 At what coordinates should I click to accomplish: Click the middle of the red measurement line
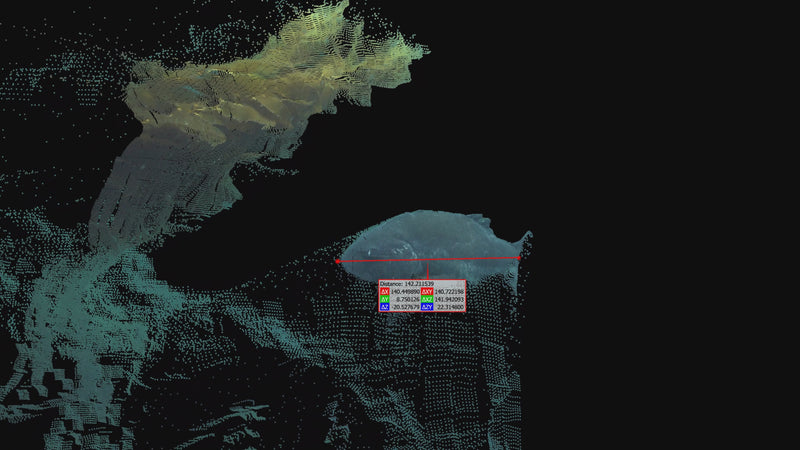pyautogui.click(x=428, y=260)
